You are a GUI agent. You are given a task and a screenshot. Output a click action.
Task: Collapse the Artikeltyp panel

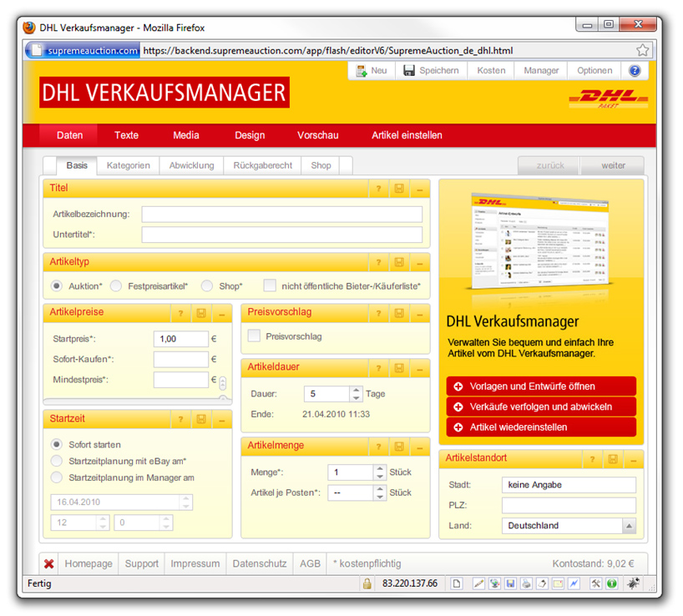coord(420,262)
